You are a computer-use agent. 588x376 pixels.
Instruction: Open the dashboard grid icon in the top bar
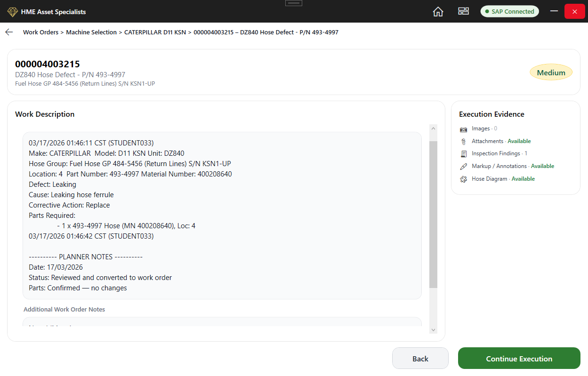(463, 11)
